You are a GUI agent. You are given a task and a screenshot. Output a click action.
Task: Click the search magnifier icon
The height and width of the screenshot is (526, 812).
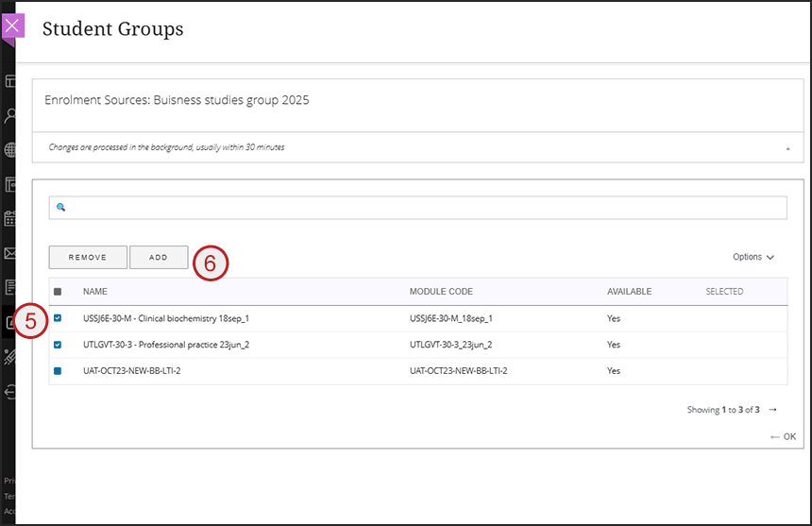click(60, 208)
